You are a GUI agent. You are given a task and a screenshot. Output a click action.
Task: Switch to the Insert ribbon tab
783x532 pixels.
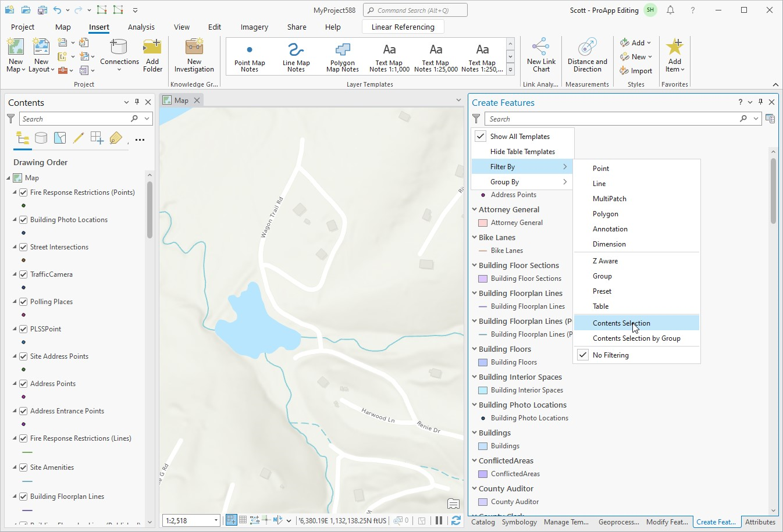[99, 27]
